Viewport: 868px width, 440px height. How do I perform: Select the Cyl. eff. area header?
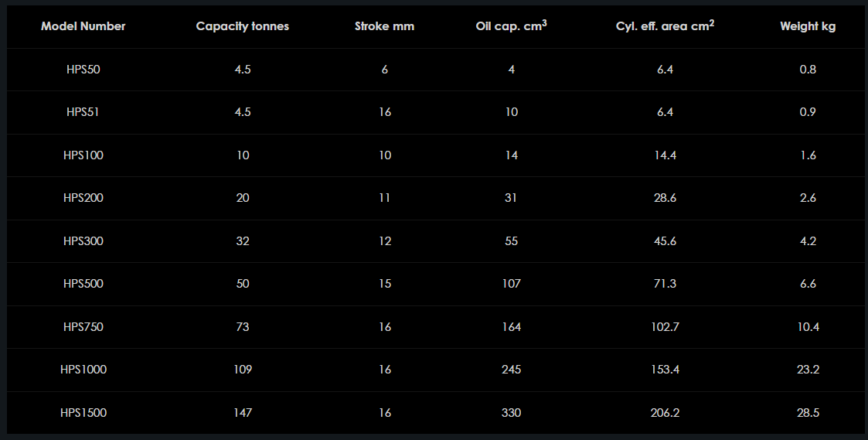click(665, 26)
